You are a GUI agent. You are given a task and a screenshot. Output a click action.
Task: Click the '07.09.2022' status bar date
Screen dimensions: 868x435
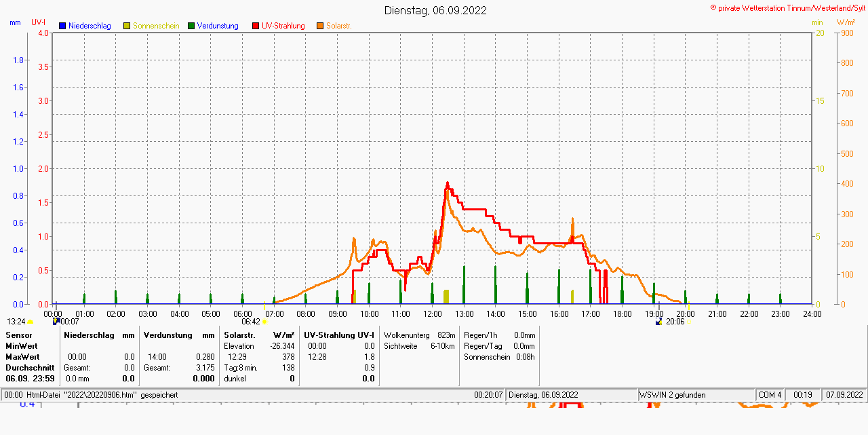click(844, 395)
